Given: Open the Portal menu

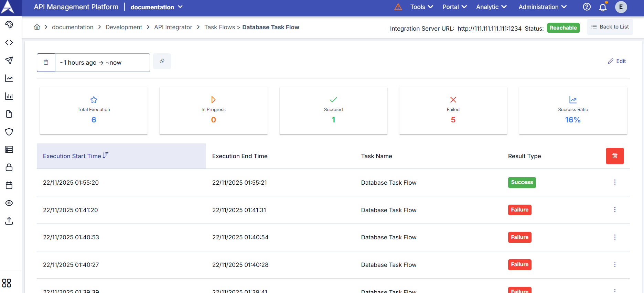Looking at the screenshot, I should point(454,7).
